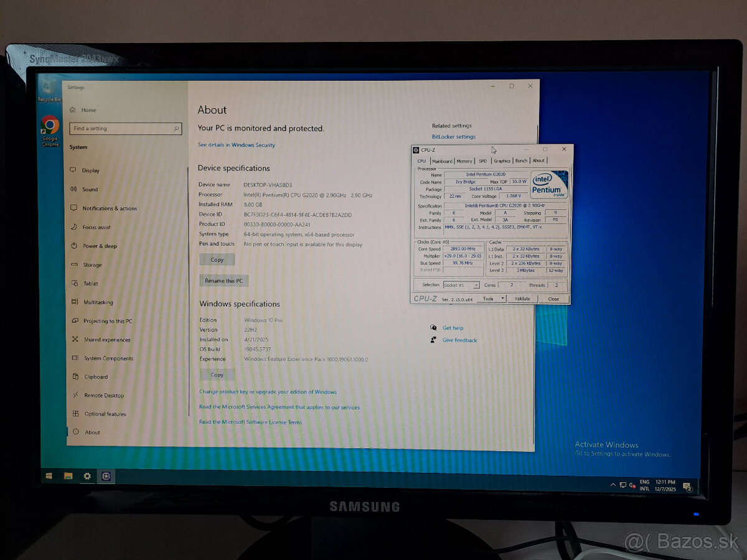747x560 pixels.
Task: Open the SPD tab in CPU-Z
Action: (483, 160)
